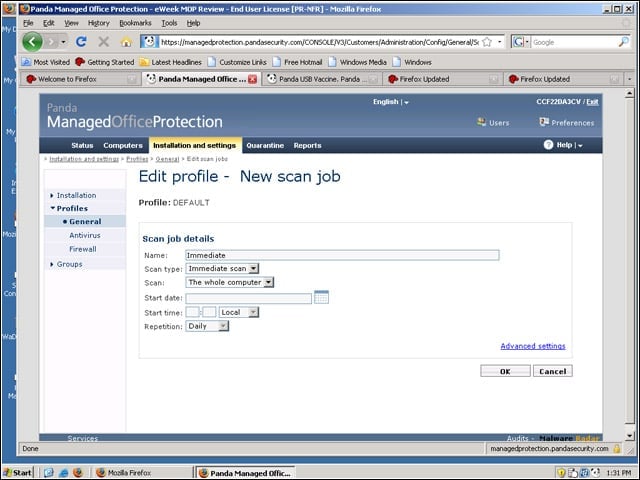Click the Cancel button
This screenshot has height=480, width=640.
tap(553, 371)
